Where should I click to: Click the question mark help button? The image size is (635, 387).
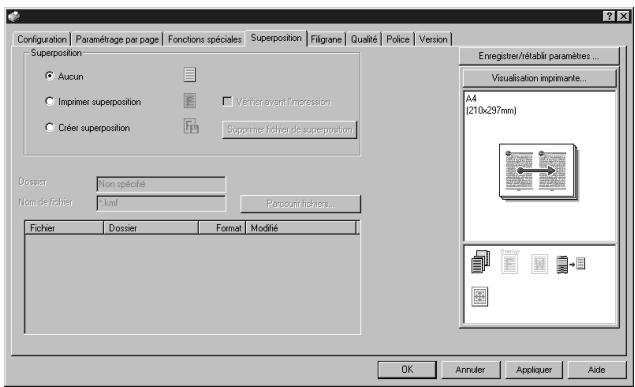click(x=609, y=16)
